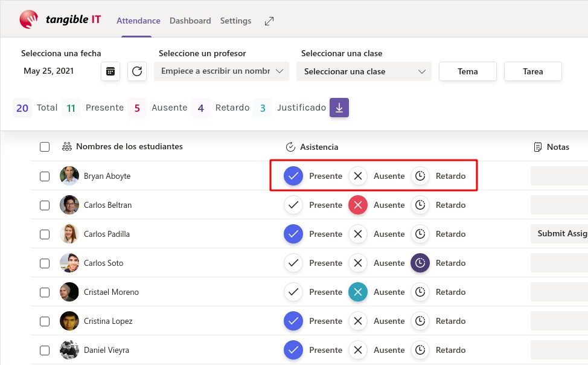Viewport: 588px width, 365px height.
Task: Click the refresh icon next to the date
Action: (x=137, y=71)
